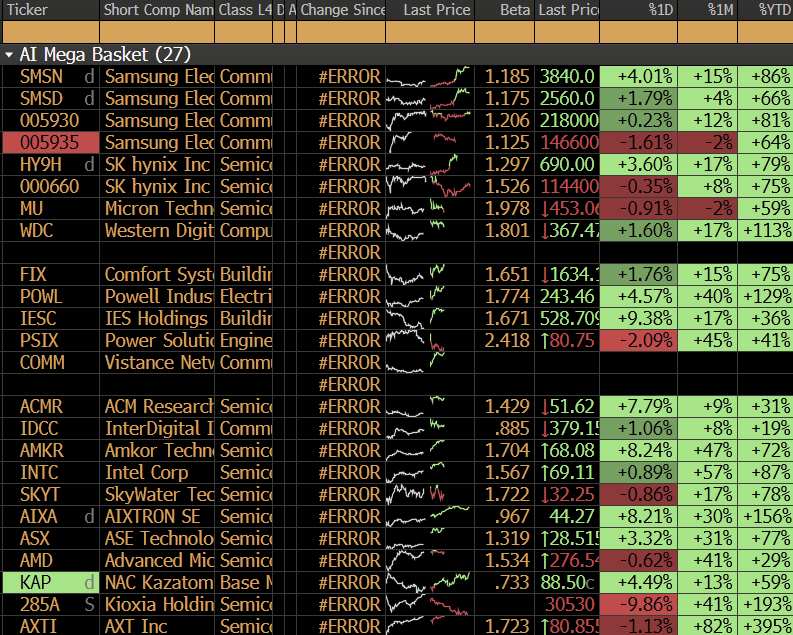Click the PSIX up-arrow price indicator
This screenshot has height=635, width=793.
(545, 341)
